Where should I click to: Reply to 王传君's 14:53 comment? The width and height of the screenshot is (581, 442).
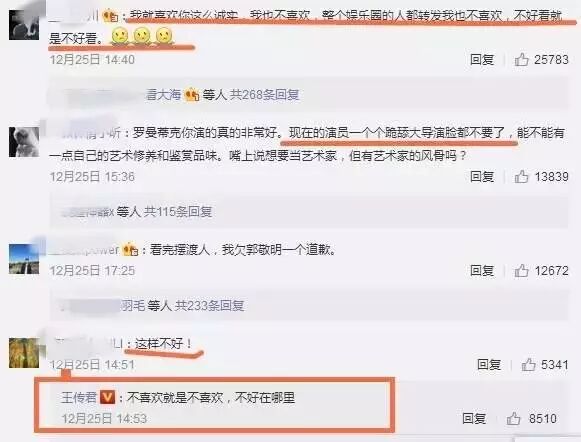point(474,419)
